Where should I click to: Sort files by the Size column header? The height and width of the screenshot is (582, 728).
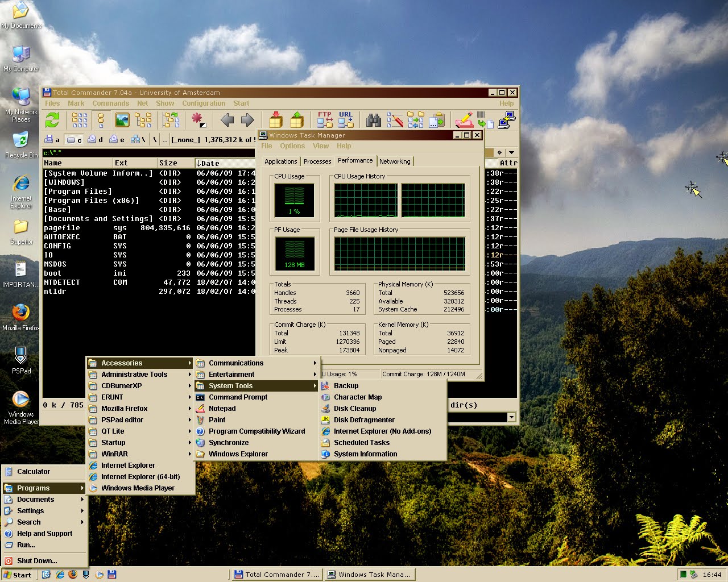pos(175,163)
